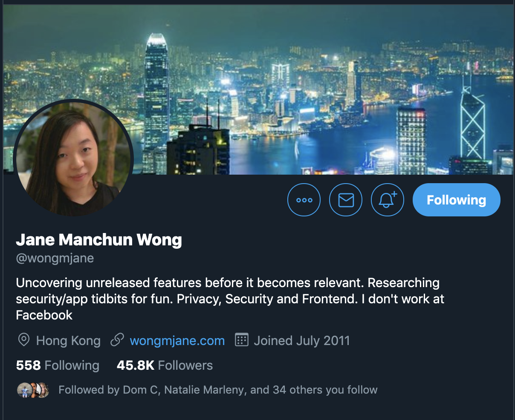
Task: Send a direct message via envelope icon
Action: click(x=346, y=200)
